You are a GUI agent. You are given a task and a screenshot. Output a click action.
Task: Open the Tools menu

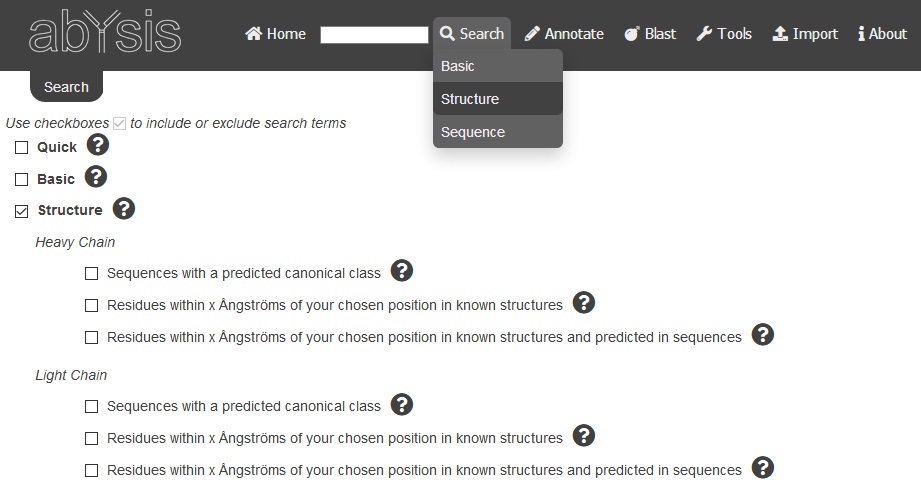click(x=724, y=33)
